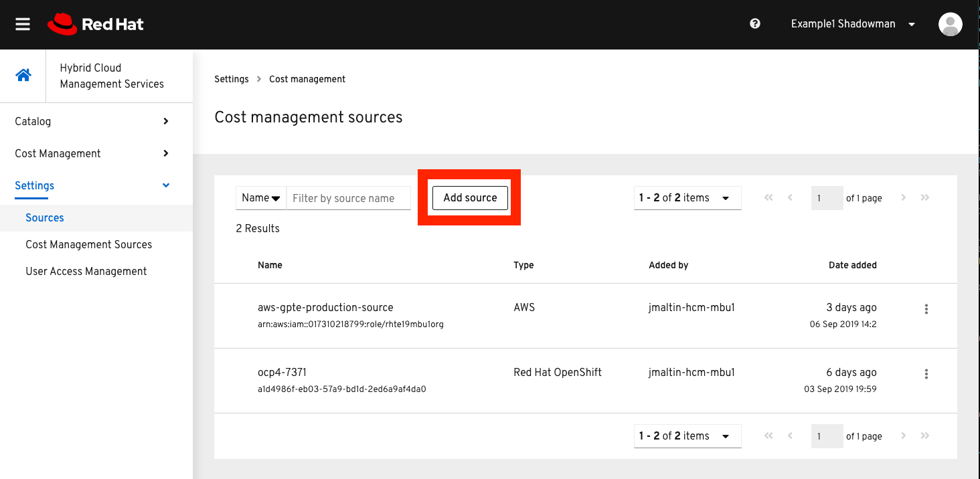The width and height of the screenshot is (980, 479).
Task: Click the Cost management sources heading
Action: (x=309, y=117)
